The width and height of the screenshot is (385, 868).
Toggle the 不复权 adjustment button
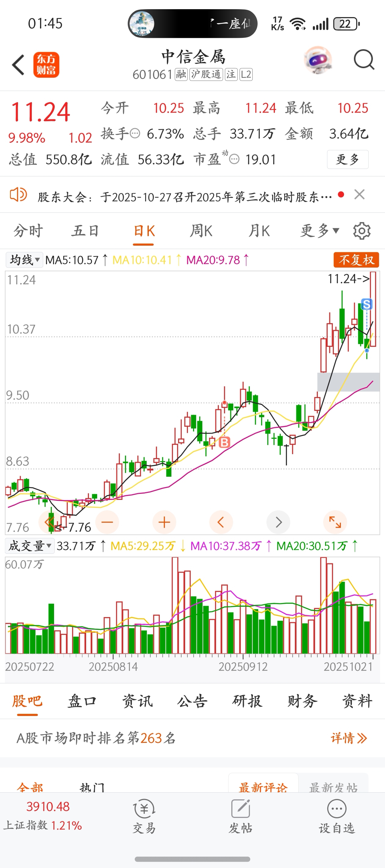pos(356,260)
